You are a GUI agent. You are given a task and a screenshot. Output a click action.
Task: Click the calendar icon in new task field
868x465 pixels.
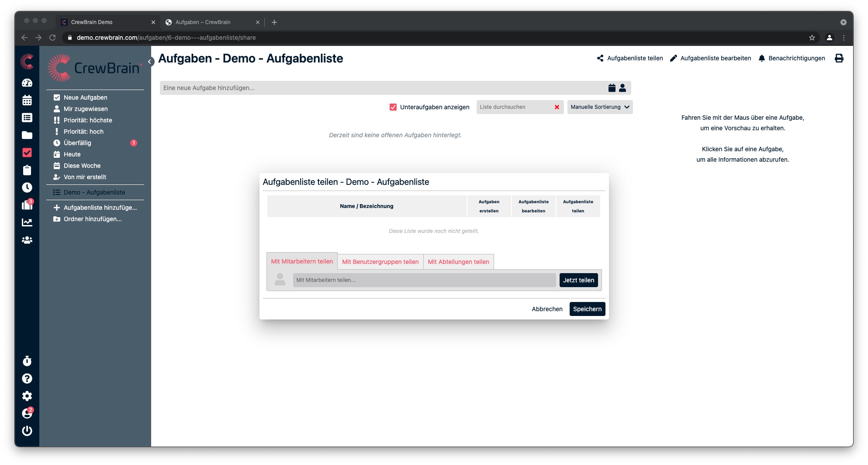tap(612, 88)
